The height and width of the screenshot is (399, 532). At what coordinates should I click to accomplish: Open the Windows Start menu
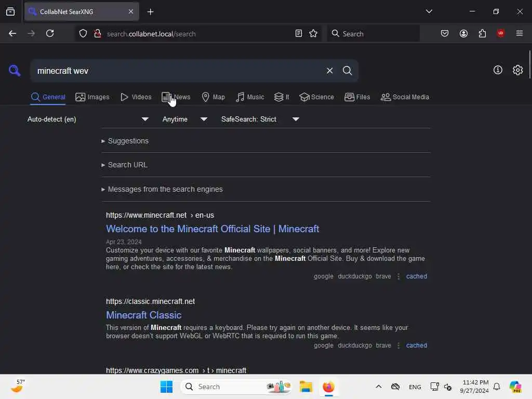166,387
